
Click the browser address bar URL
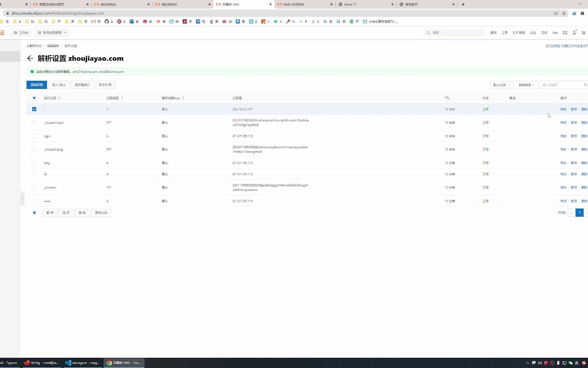[58, 13]
